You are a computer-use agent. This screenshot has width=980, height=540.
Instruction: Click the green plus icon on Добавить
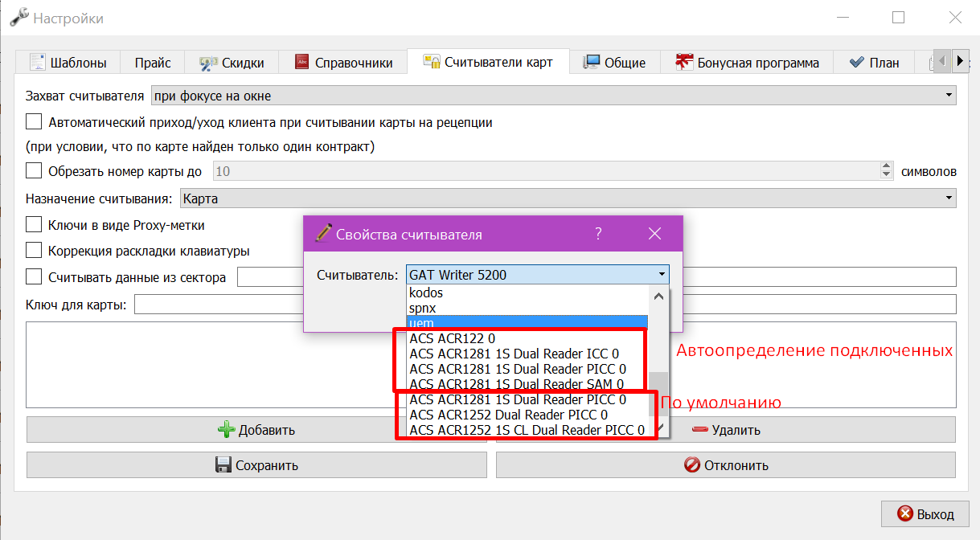(227, 430)
